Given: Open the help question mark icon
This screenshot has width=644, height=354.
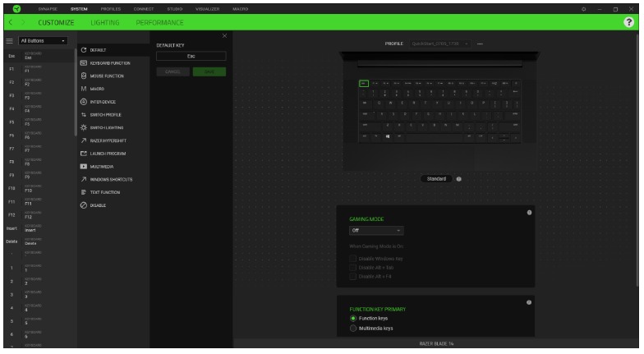Looking at the screenshot, I should point(628,22).
